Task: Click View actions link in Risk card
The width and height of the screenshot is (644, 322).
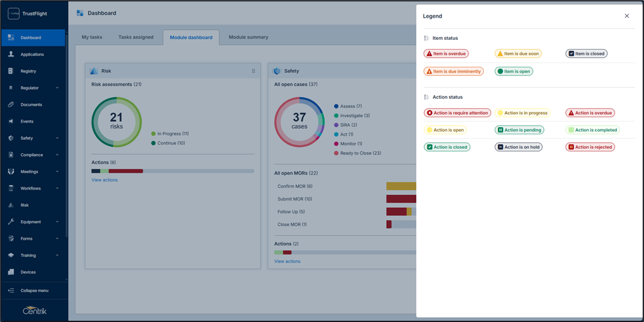Action: coord(104,180)
